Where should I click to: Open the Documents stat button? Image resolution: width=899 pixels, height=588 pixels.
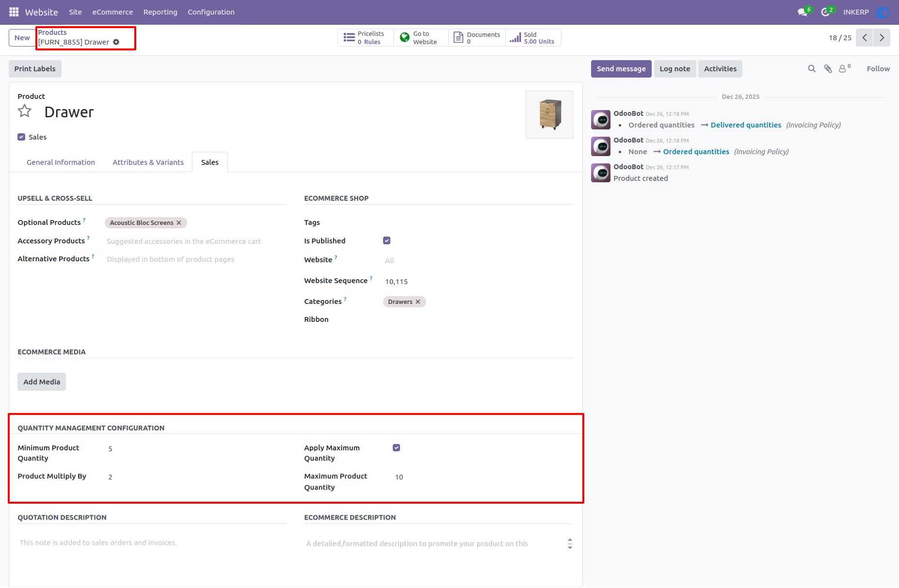click(477, 38)
